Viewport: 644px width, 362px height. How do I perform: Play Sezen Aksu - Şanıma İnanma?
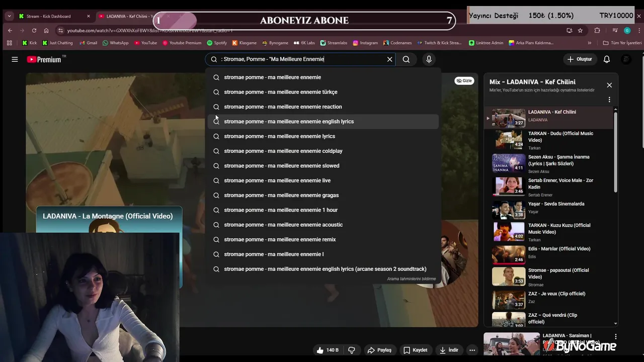[x=548, y=164]
